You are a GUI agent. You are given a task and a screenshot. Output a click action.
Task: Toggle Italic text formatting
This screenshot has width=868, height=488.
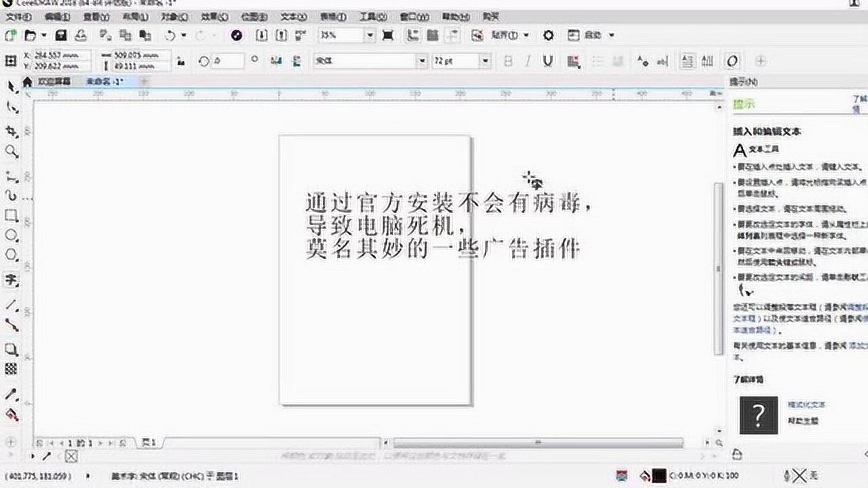click(x=528, y=61)
